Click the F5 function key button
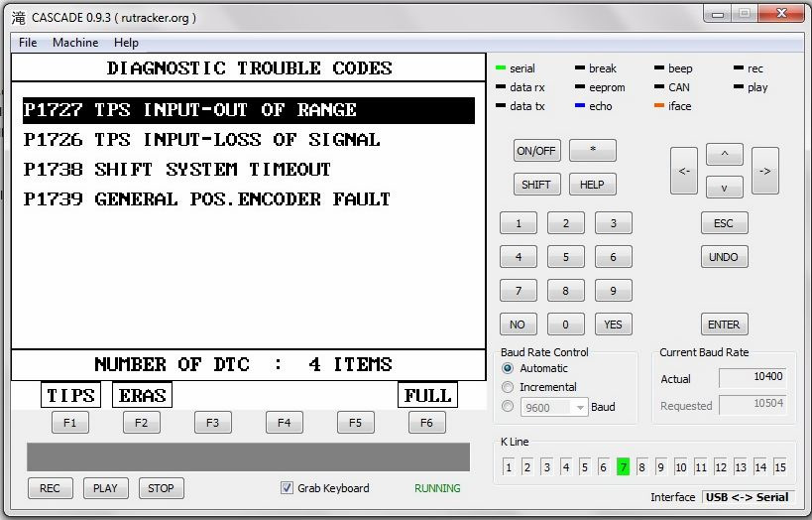812x520 pixels. pos(355,423)
